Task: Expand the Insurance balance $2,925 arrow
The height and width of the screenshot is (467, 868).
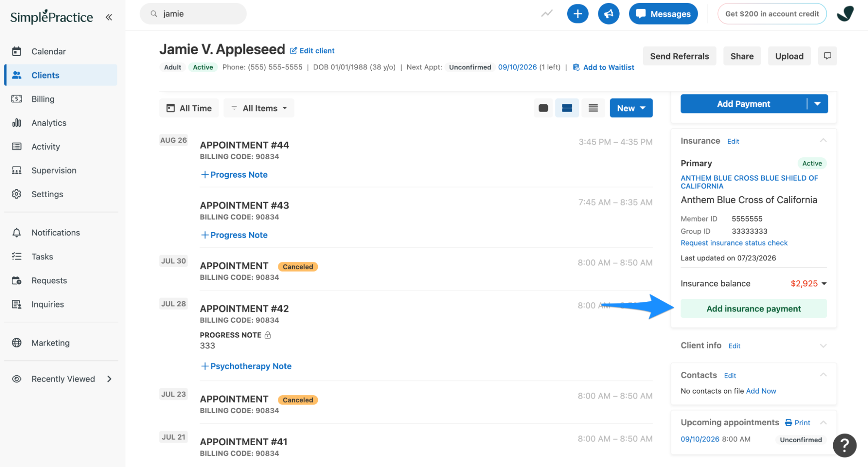Action: (x=824, y=284)
